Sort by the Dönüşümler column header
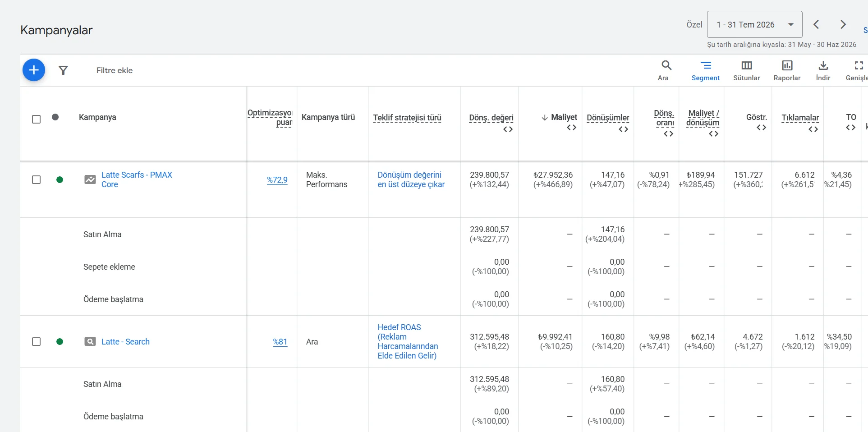This screenshot has height=432, width=868. coord(608,118)
